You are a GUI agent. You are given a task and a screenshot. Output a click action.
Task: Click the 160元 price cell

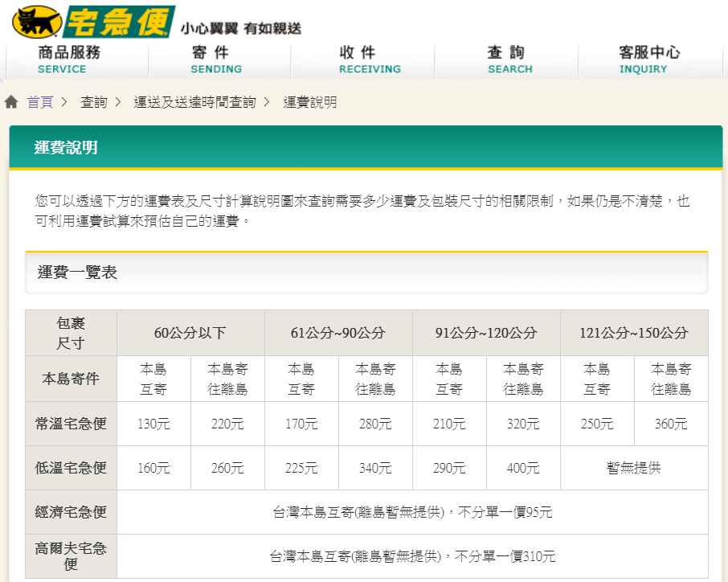153,468
